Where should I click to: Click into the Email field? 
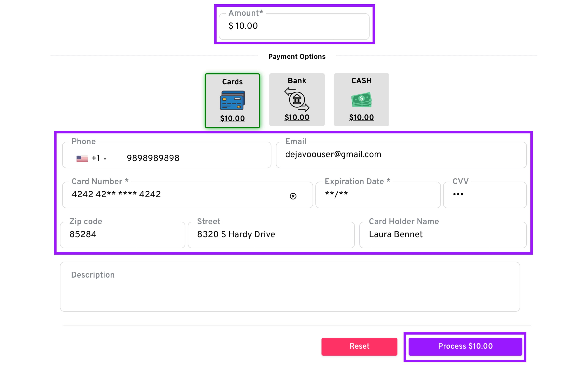point(401,155)
